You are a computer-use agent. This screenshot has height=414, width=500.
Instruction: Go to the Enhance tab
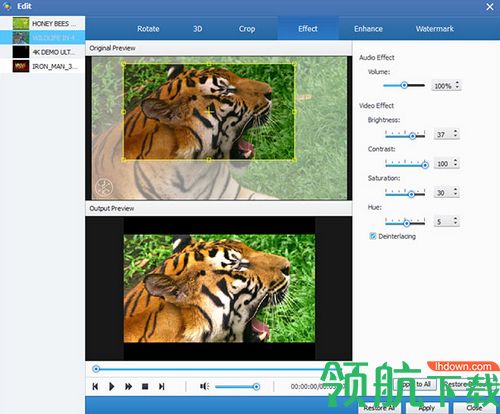coord(368,29)
